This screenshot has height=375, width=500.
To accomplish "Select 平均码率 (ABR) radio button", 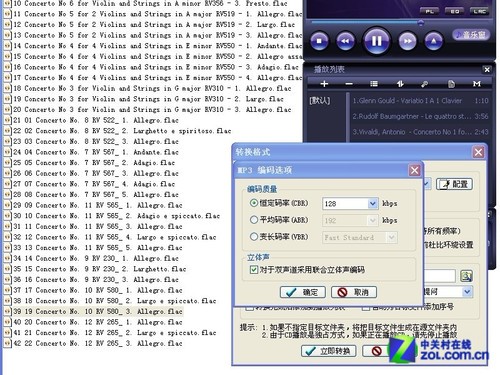I will [x=254, y=220].
